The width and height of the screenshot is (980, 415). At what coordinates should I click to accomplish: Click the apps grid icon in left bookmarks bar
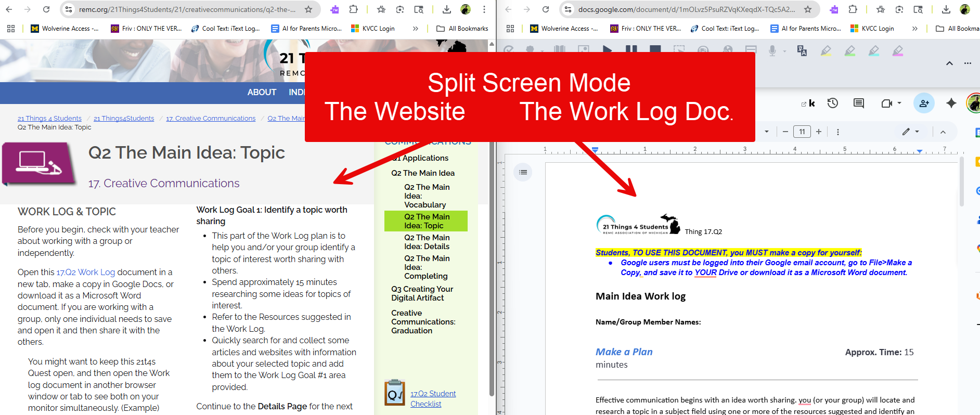11,29
